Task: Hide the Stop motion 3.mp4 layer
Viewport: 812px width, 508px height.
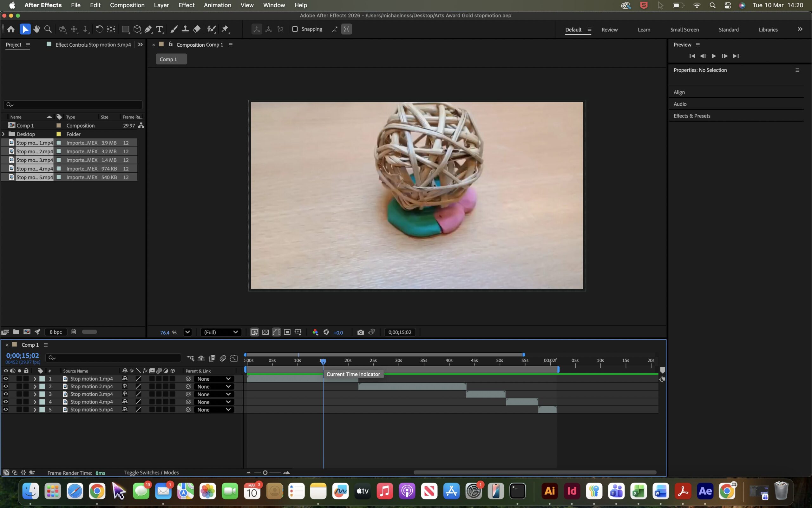Action: point(6,394)
